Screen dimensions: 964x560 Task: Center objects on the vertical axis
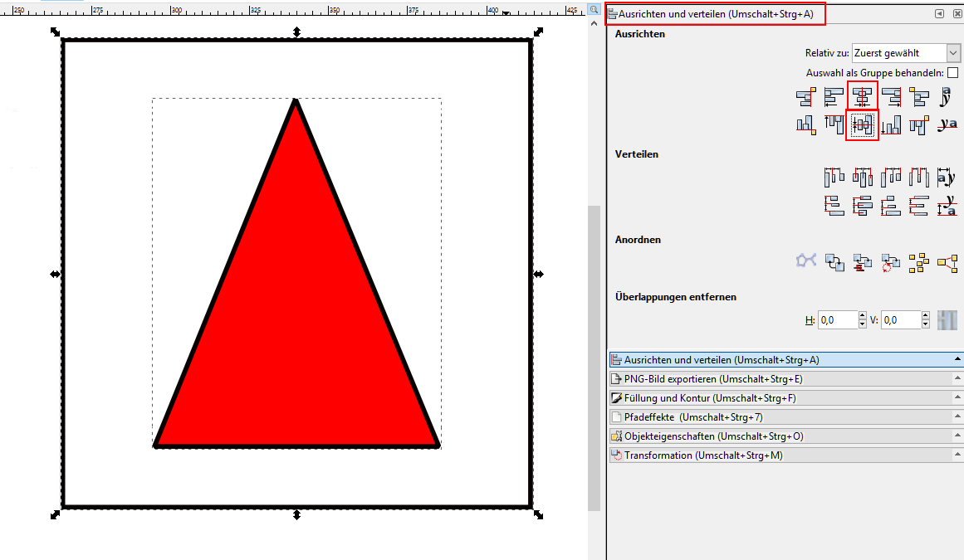tap(862, 97)
